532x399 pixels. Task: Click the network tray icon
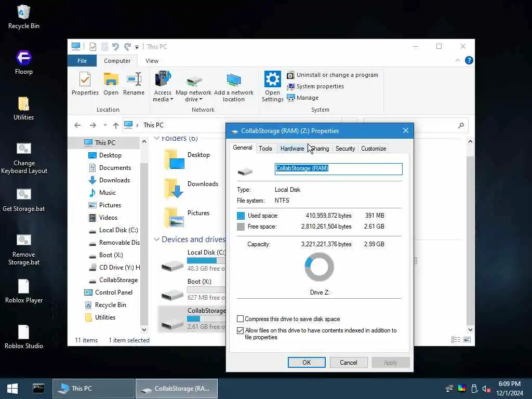click(449, 389)
